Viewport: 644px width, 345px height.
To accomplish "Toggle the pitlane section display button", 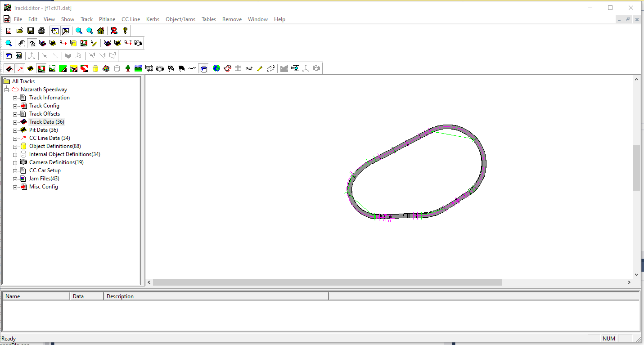I will (x=30, y=68).
